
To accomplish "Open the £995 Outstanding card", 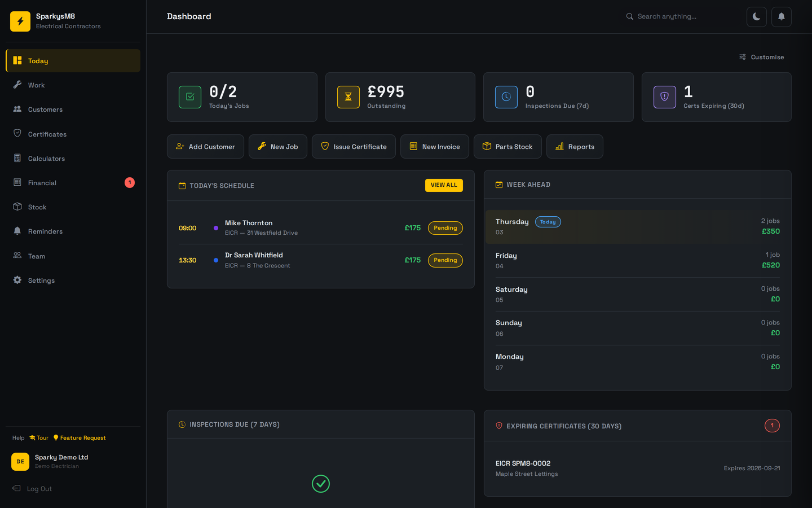I will click(x=400, y=97).
